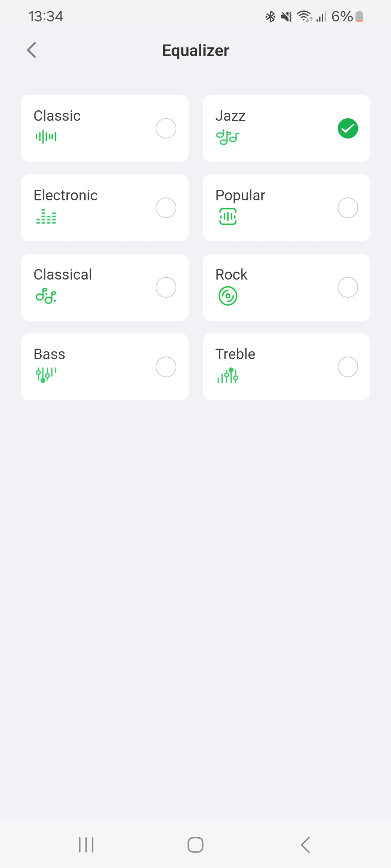Select the Bass radio button
This screenshot has height=868, width=391.
[x=166, y=367]
